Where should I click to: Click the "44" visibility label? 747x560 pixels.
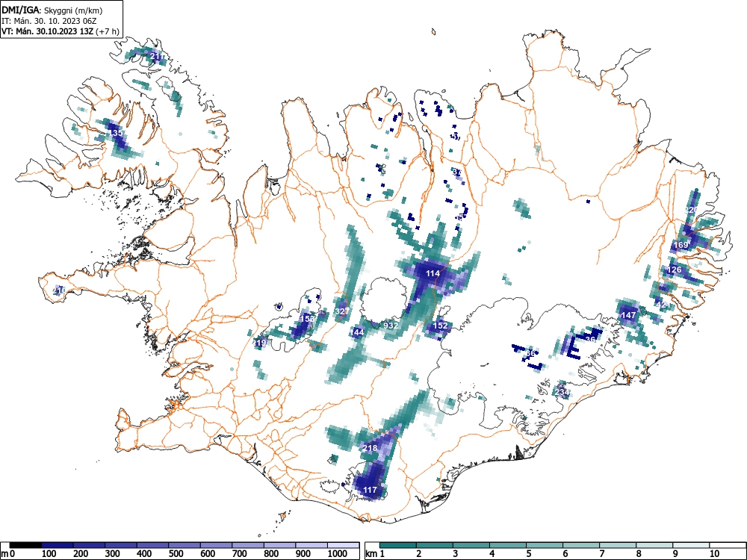point(359,332)
